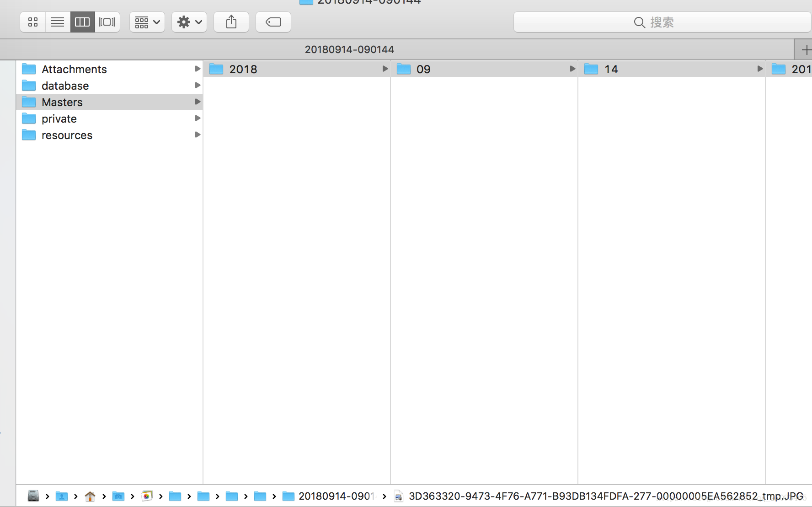Click into the 搜索 search field
This screenshot has height=507, width=812.
[662, 22]
